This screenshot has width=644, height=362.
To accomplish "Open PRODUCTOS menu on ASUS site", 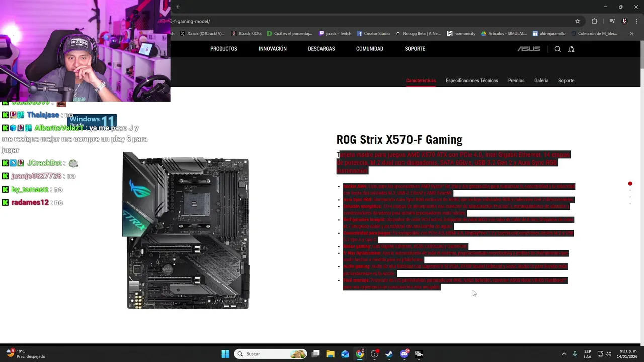I will (224, 49).
